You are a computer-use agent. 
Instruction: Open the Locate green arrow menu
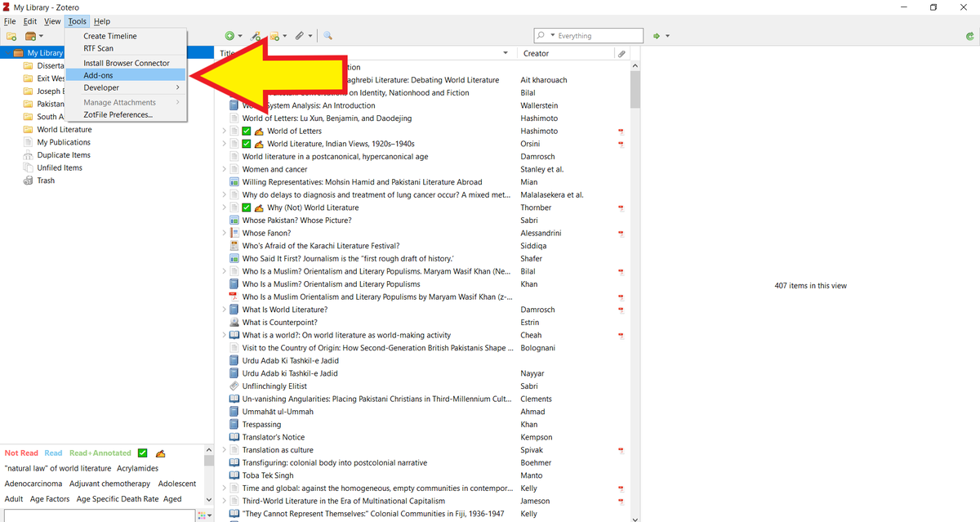coord(657,35)
